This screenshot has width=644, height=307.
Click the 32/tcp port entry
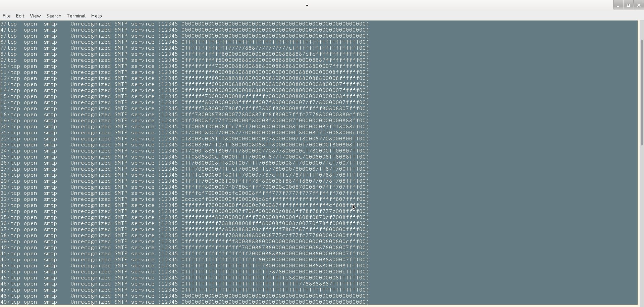coord(10,199)
